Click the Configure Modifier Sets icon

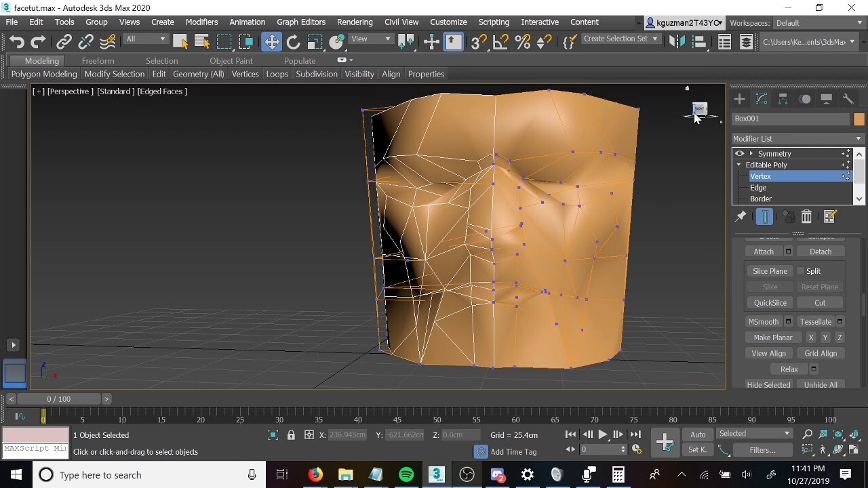pos(829,217)
